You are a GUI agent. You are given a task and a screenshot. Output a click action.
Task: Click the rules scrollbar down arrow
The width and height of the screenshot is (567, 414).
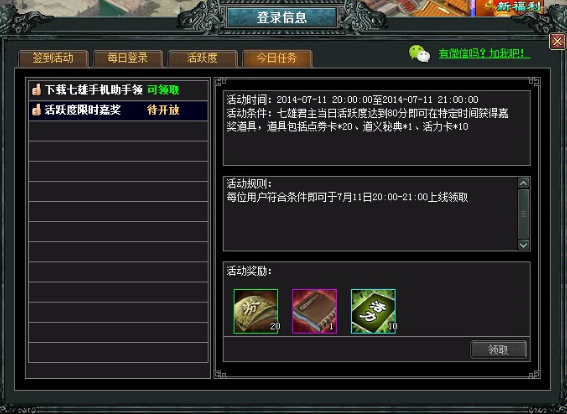click(523, 245)
